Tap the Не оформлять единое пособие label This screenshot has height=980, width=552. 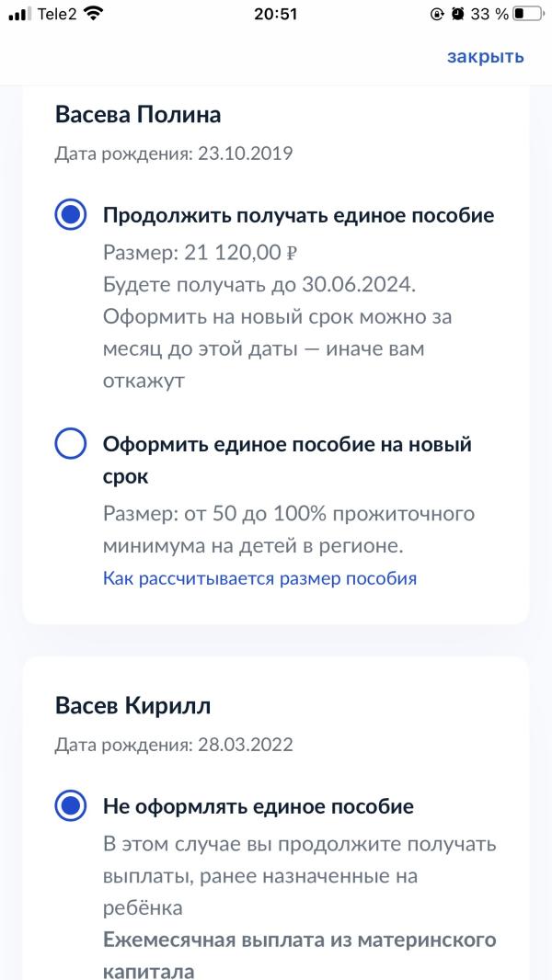coord(259,806)
